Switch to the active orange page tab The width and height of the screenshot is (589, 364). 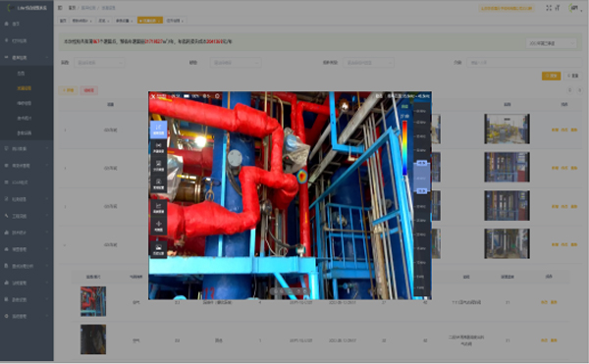coord(150,21)
